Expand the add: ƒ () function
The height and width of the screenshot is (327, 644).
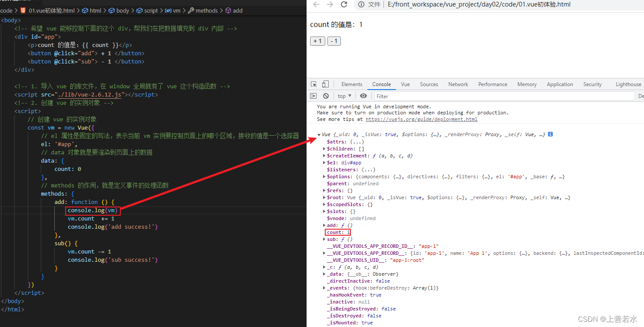(x=324, y=225)
